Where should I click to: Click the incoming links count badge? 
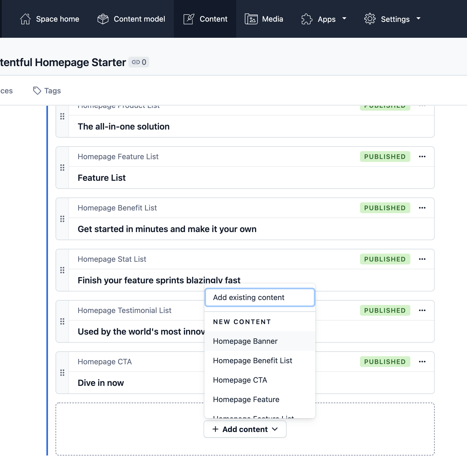[x=139, y=62]
